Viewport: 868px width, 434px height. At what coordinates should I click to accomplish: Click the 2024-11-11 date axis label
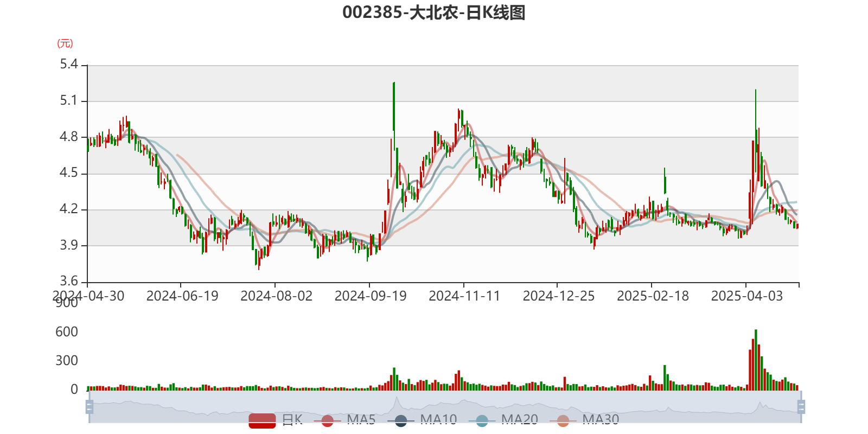pos(464,296)
